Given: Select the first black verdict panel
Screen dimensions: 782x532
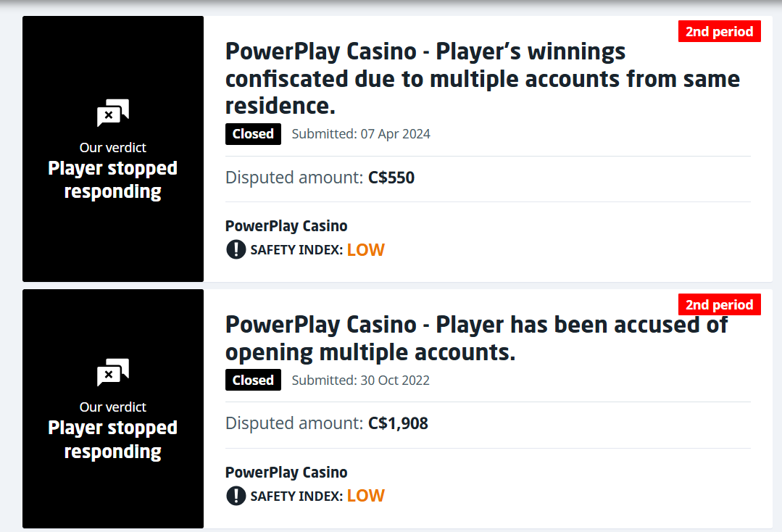Looking at the screenshot, I should [x=113, y=217].
